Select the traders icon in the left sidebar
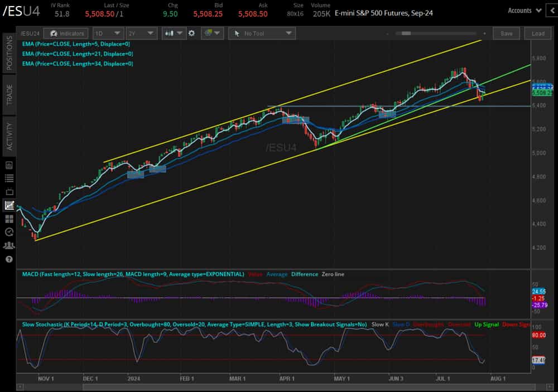Viewport: 558px width, 392px height. pyautogui.click(x=9, y=245)
